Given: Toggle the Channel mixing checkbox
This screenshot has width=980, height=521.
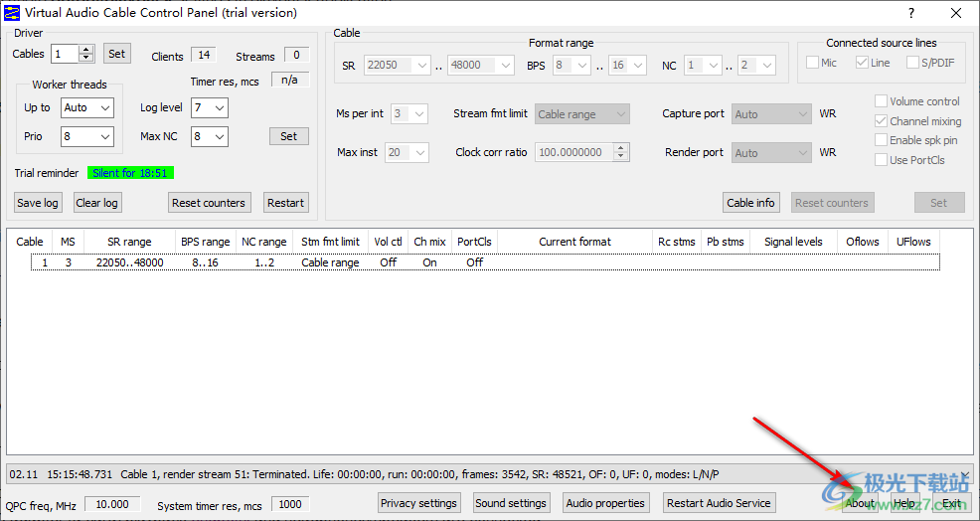Looking at the screenshot, I should pyautogui.click(x=881, y=121).
